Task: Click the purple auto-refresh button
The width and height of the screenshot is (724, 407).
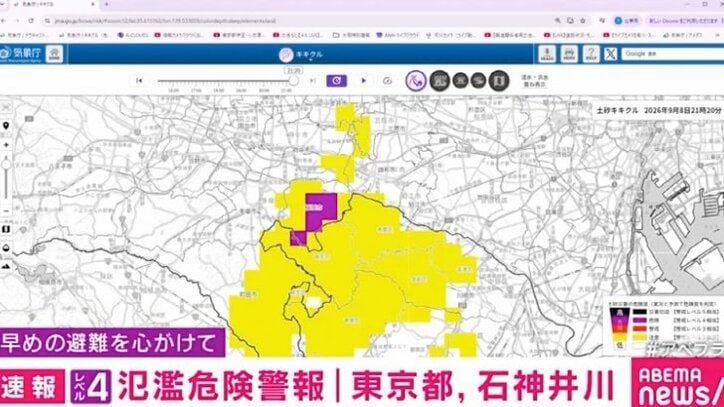Action: pyautogui.click(x=337, y=81)
